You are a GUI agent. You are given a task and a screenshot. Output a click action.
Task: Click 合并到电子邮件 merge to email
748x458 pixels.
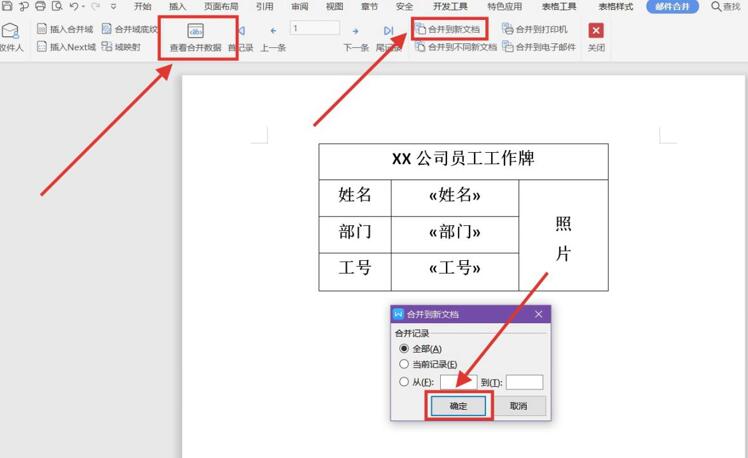click(539, 47)
